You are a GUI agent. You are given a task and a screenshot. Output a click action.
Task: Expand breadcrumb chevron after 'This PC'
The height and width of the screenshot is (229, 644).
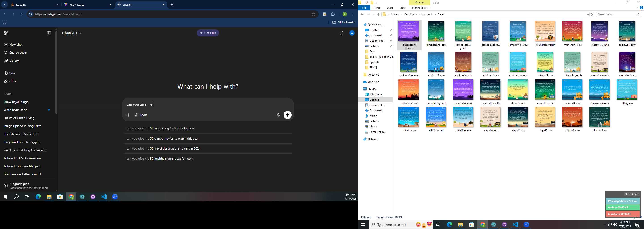[402, 14]
